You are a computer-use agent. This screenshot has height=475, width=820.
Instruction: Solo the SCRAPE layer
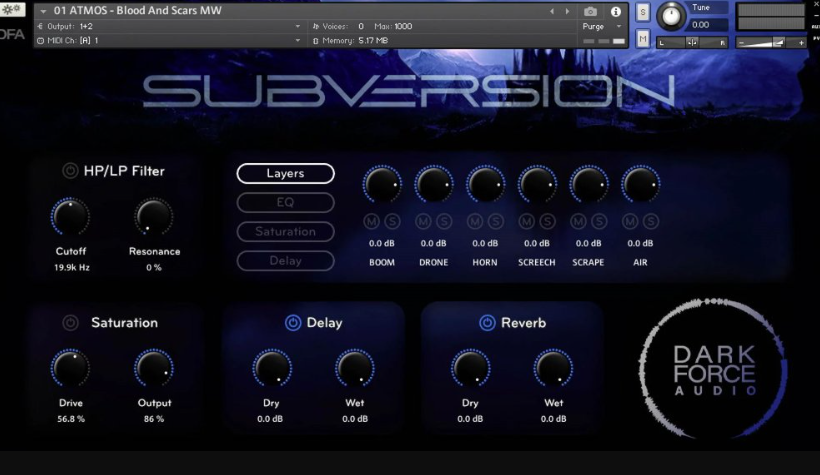tap(599, 222)
